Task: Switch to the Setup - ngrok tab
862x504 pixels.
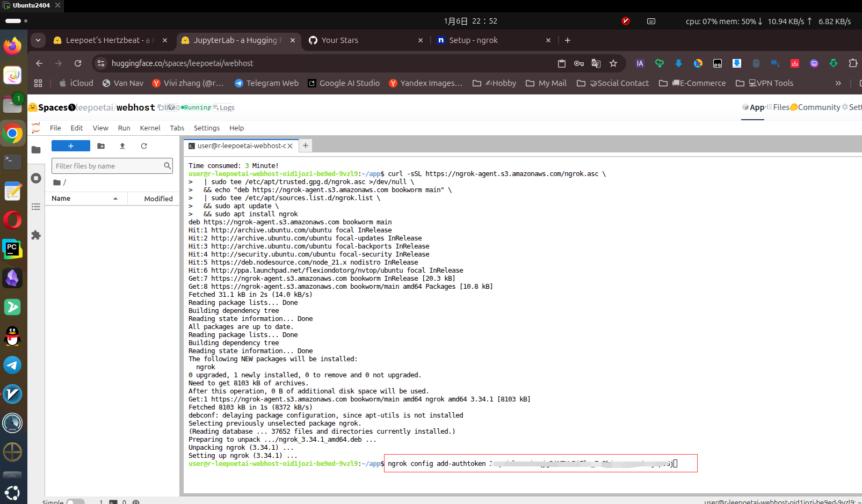Action: click(x=473, y=40)
